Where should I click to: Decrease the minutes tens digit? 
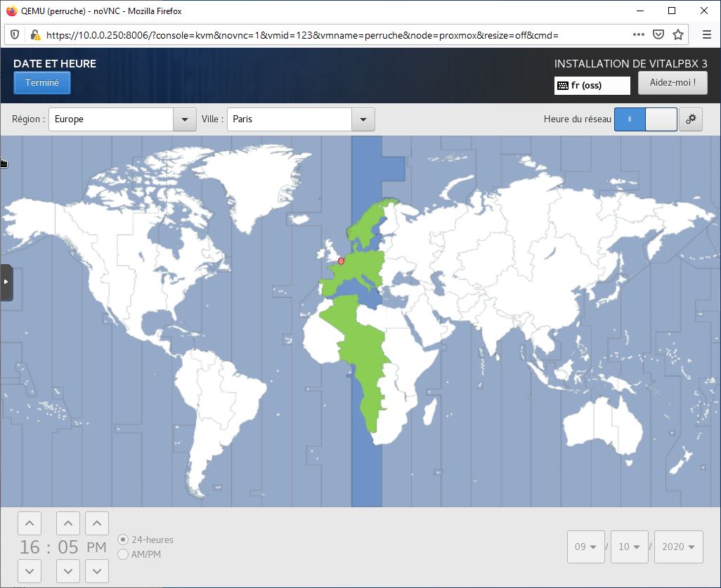tap(67, 570)
